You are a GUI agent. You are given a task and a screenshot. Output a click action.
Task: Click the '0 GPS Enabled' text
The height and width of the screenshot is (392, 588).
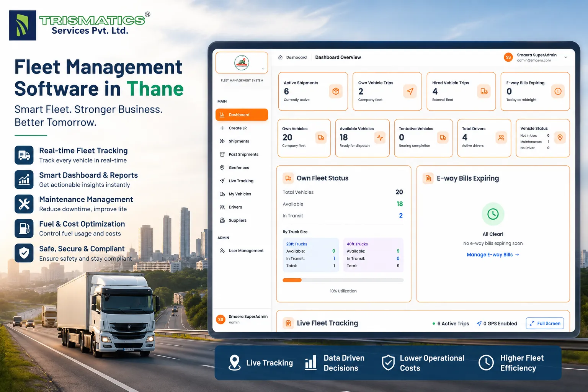coord(500,323)
